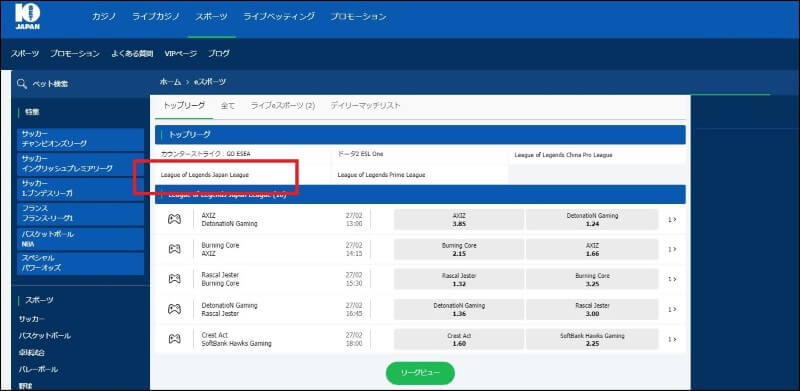Click gamepad icon for Burning Core vs AXIZ
Screen dimensions: 800x391
(174, 249)
